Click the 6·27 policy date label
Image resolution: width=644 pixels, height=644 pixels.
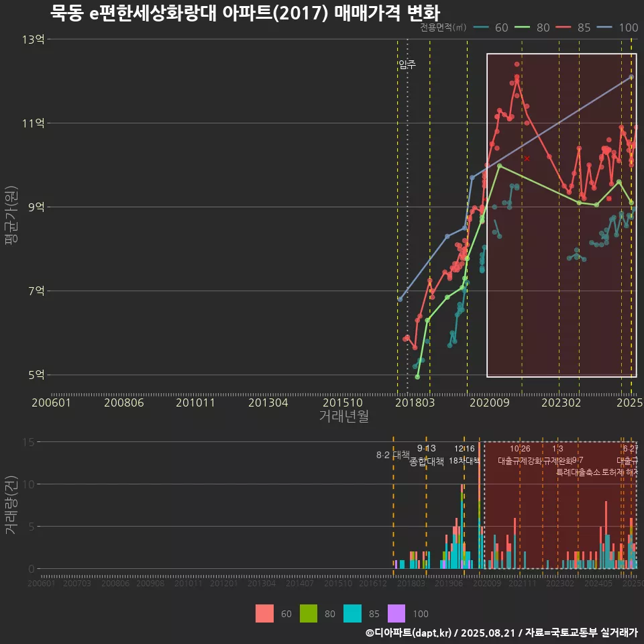point(631,449)
